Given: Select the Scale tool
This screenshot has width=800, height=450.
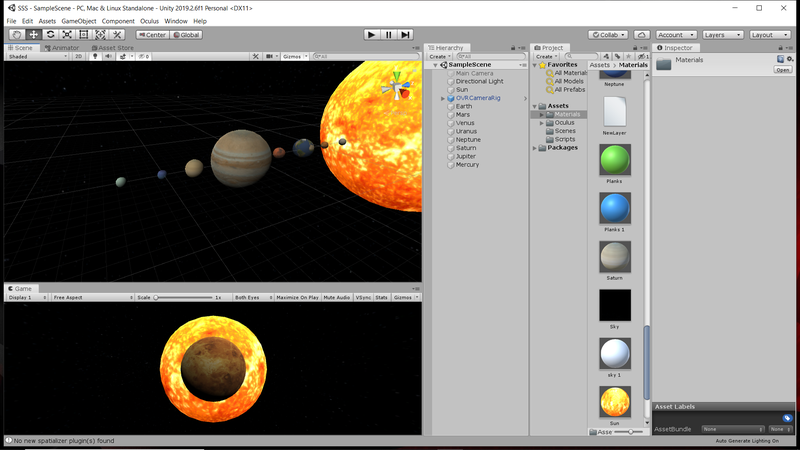Looking at the screenshot, I should click(67, 34).
